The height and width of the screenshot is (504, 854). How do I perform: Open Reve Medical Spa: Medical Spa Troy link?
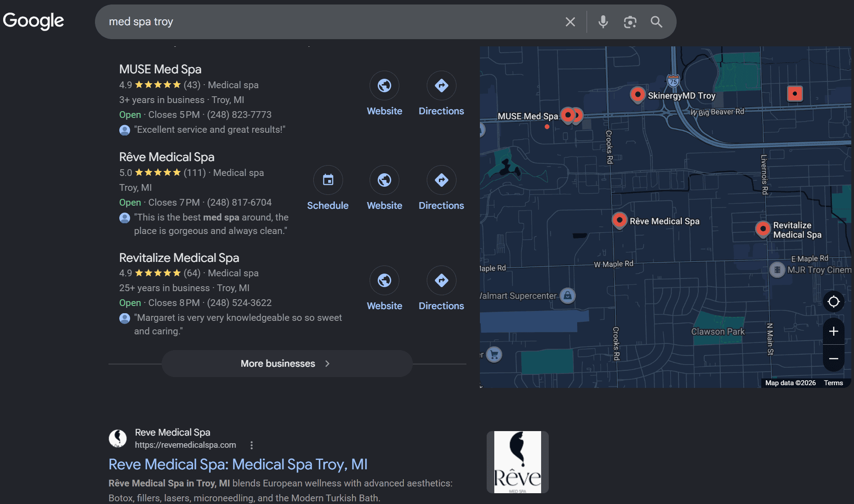pos(238,464)
